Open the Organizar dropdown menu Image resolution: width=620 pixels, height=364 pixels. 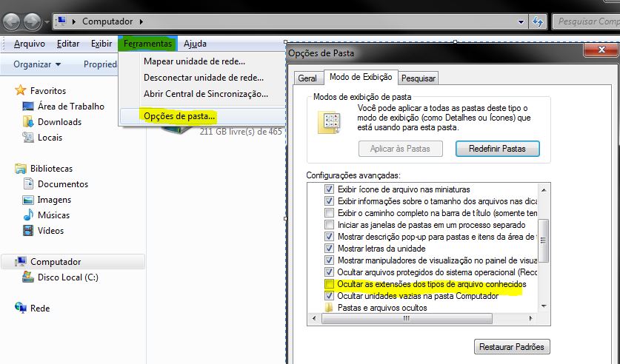(x=36, y=64)
